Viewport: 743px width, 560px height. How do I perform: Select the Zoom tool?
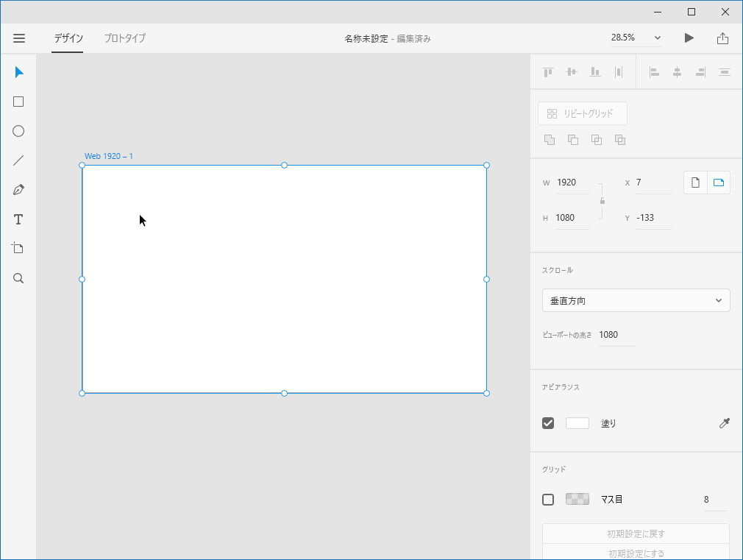18,278
